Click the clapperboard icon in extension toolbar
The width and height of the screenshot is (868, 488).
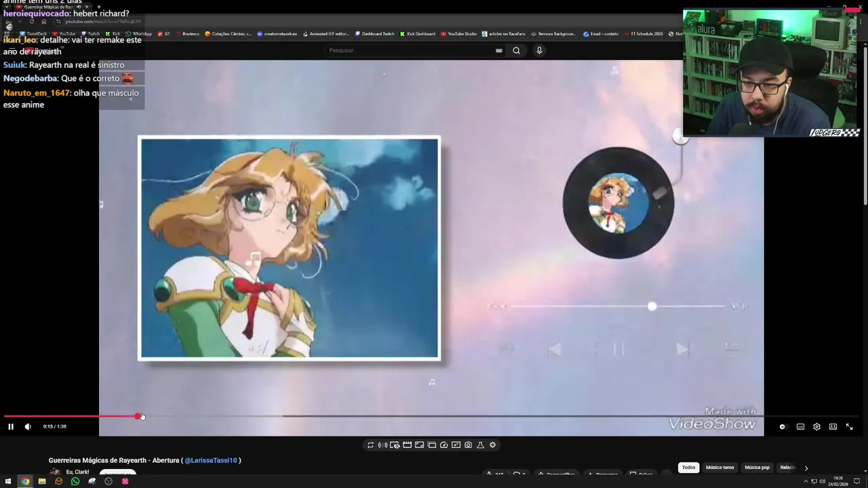click(x=407, y=445)
